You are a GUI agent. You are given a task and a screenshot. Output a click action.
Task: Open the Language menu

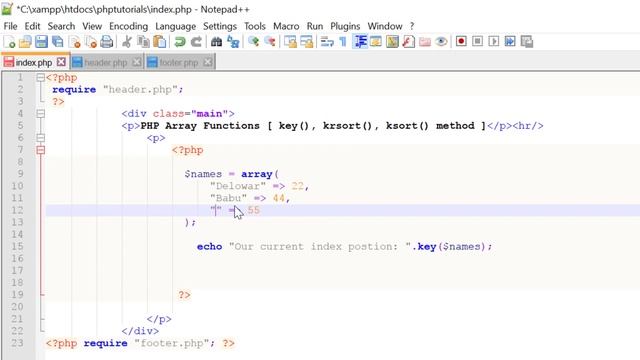point(176,26)
